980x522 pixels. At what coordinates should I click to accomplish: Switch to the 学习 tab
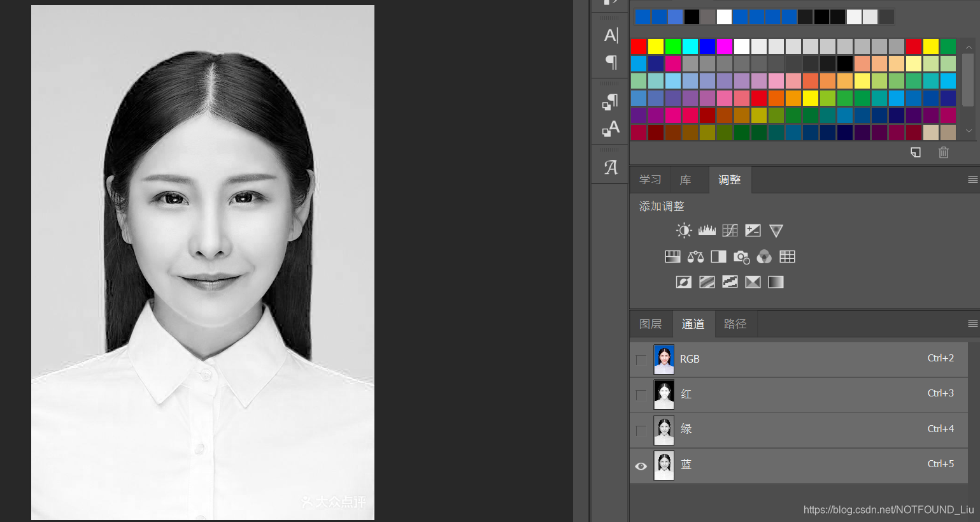(x=650, y=180)
